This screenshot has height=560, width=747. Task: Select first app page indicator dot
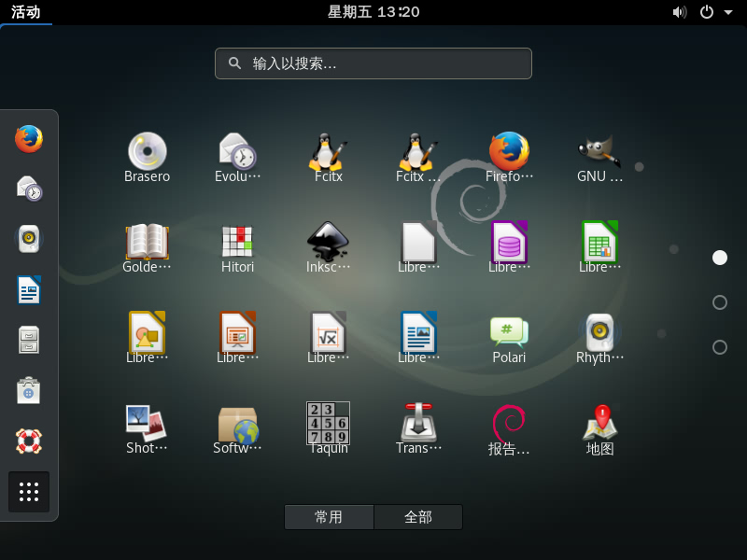[719, 258]
